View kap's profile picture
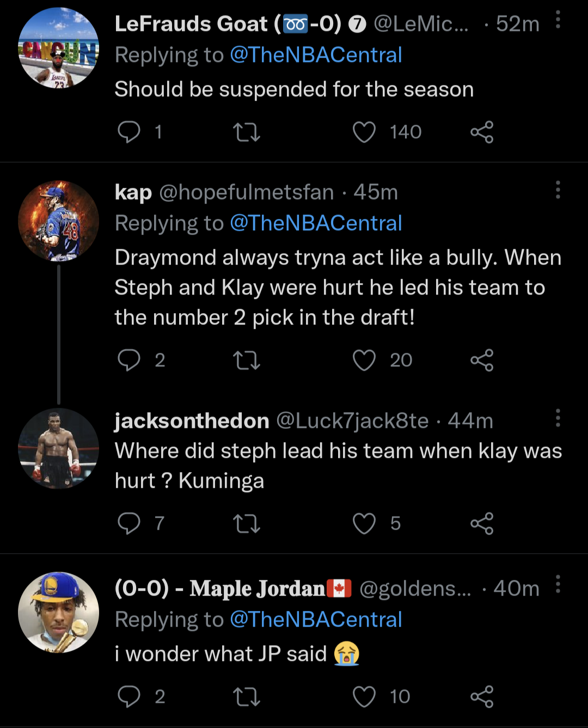Image resolution: width=588 pixels, height=728 pixels. (x=58, y=221)
